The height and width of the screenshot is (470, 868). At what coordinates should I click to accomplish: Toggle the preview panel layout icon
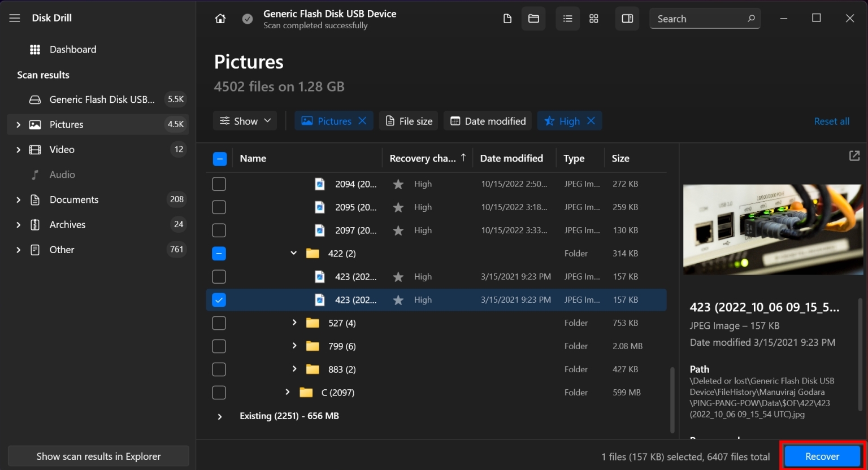coord(627,18)
